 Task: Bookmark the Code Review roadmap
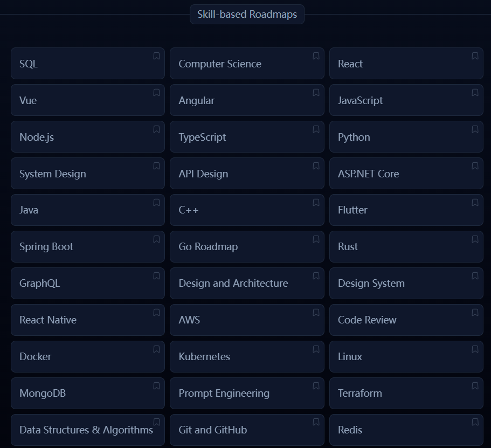coord(475,312)
